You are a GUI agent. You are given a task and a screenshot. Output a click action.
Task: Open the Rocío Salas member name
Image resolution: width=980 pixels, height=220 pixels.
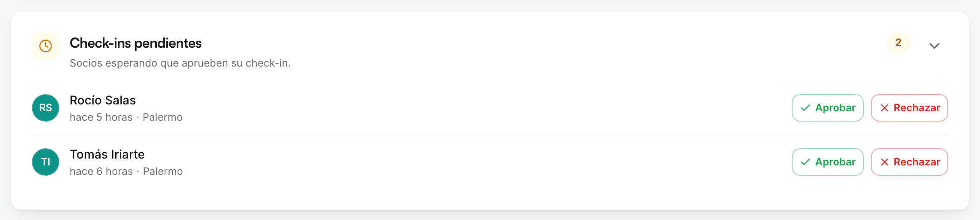[x=103, y=100]
